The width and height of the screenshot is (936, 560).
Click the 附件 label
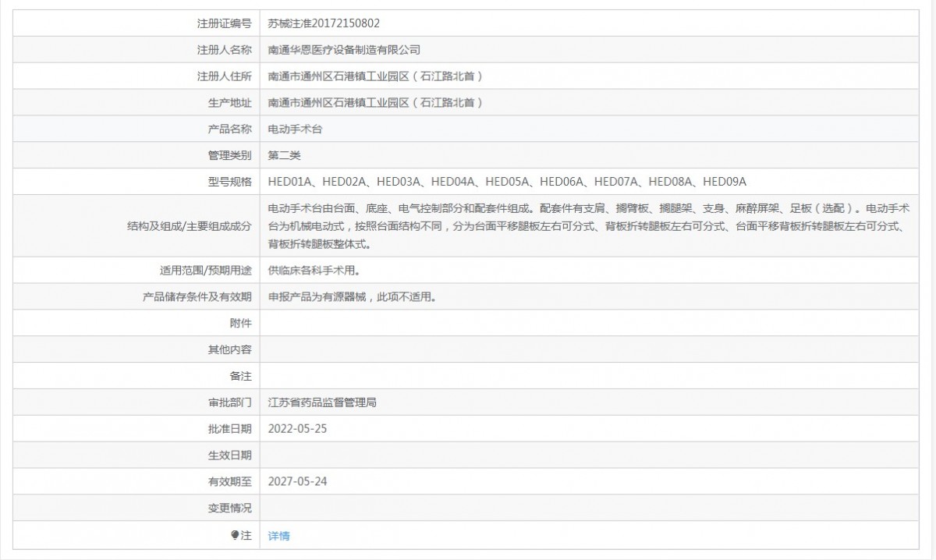tap(241, 323)
